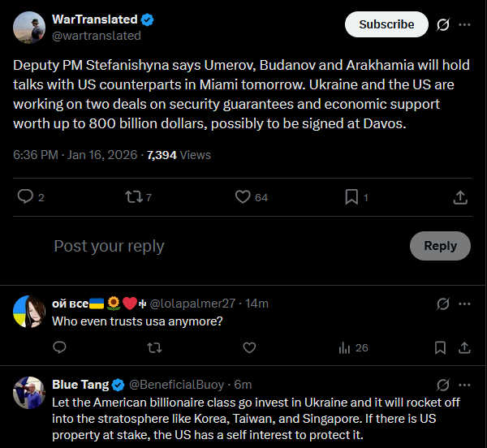The width and height of the screenshot is (487, 448).
Task: Bookmark the WarTranslated main post
Action: point(351,196)
